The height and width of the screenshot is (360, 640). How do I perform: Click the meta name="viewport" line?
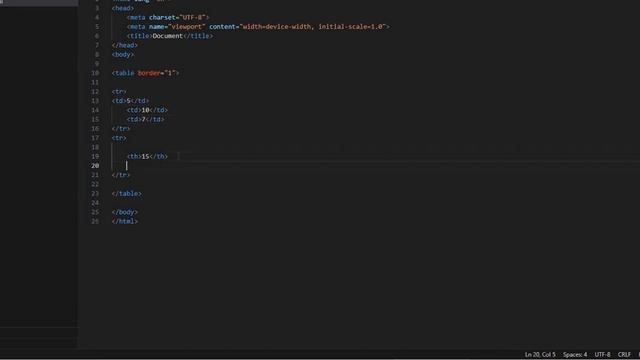(x=258, y=27)
